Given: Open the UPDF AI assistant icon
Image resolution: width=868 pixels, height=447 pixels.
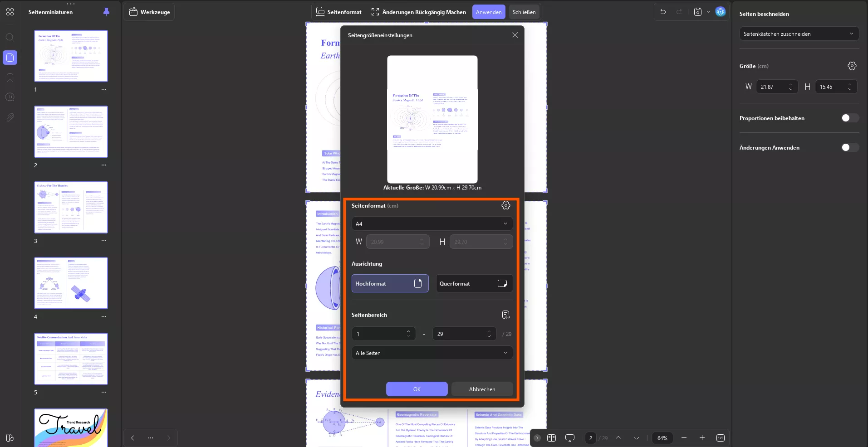Looking at the screenshot, I should point(721,12).
